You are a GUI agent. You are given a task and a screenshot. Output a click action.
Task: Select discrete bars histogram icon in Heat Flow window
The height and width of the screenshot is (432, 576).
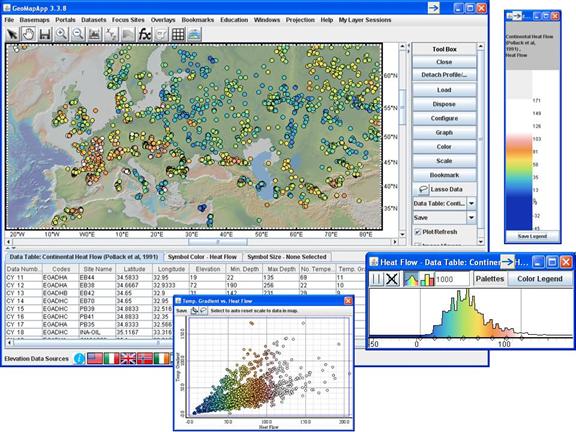click(427, 279)
